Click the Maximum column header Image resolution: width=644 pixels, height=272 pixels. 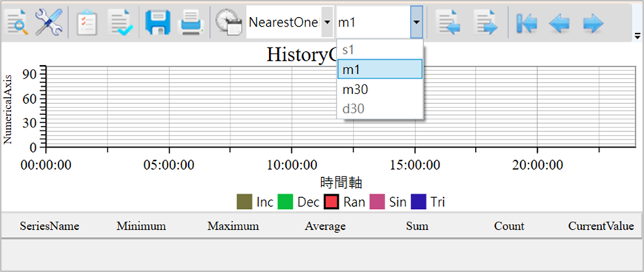tap(233, 226)
